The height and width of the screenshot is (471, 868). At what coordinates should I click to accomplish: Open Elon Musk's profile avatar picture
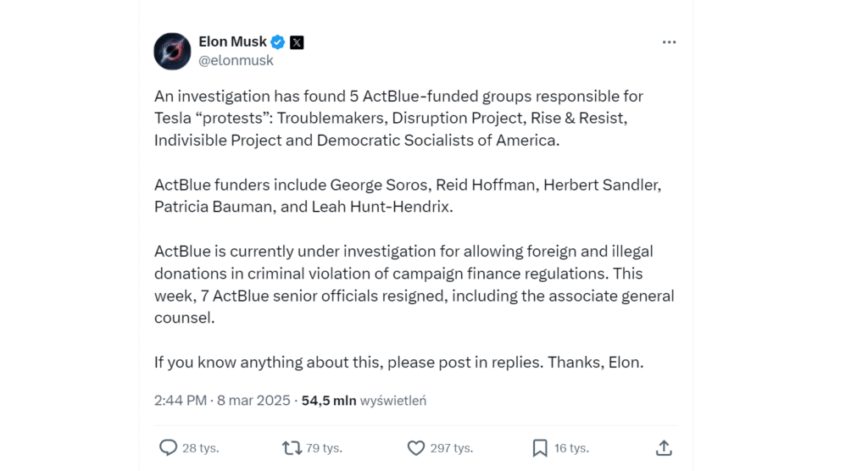click(172, 51)
